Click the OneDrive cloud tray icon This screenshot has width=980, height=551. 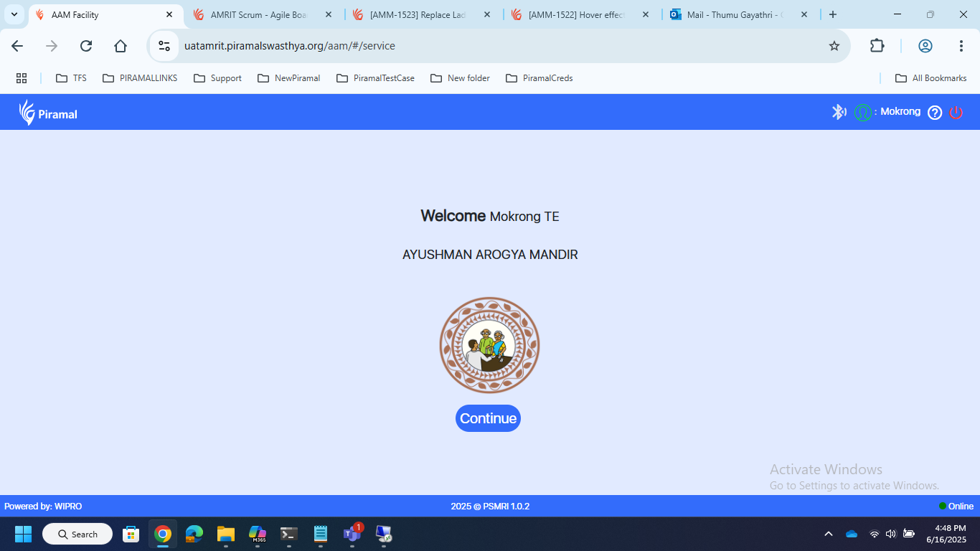(852, 534)
